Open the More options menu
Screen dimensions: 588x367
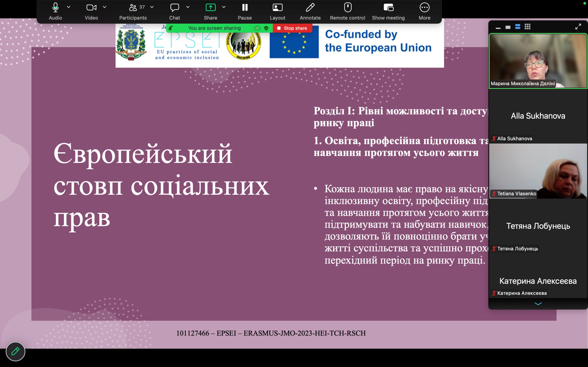424,8
